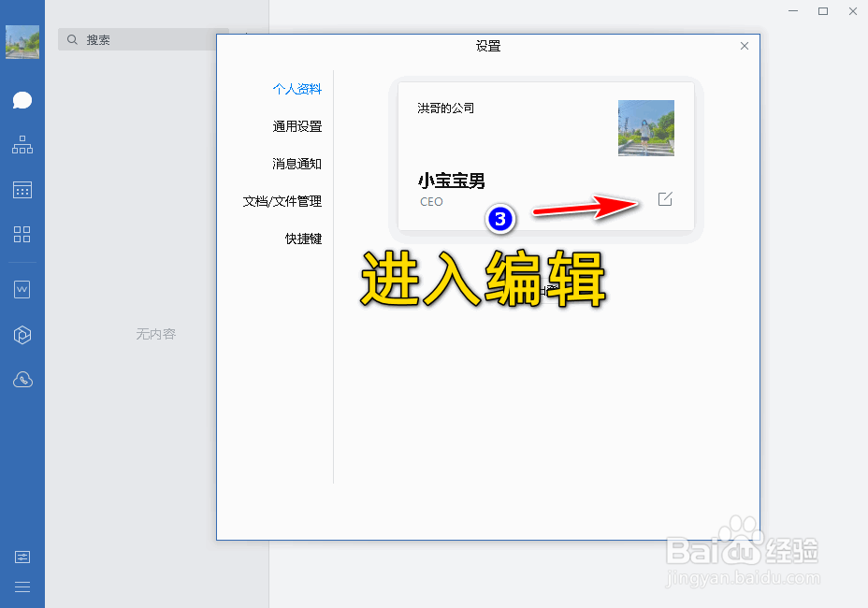
Task: Open the cloud disk icon in sidebar
Action: (22, 379)
